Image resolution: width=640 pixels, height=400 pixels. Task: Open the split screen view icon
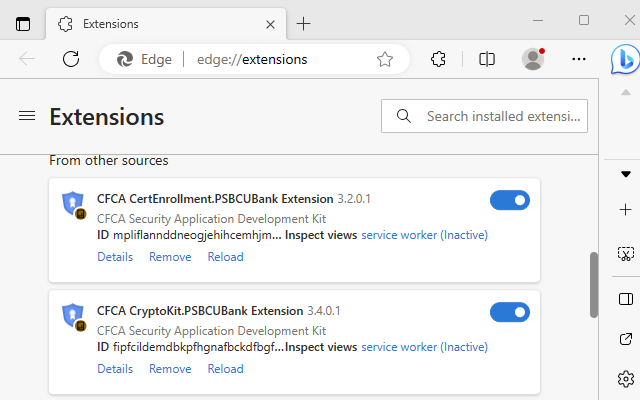pos(487,59)
